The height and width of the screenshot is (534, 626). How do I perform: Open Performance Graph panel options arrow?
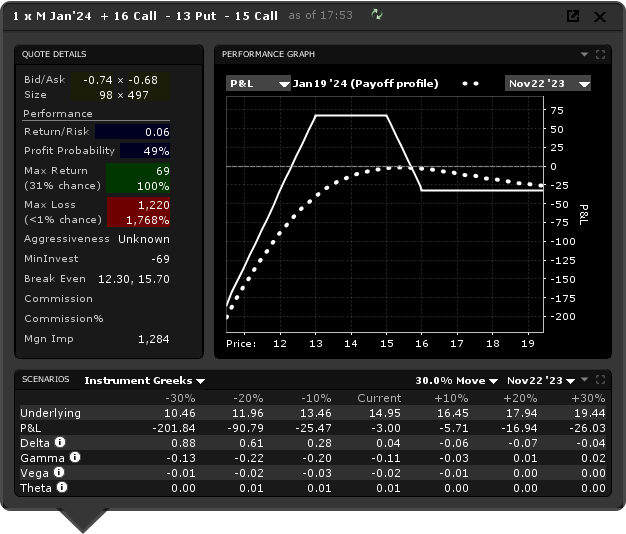585,55
